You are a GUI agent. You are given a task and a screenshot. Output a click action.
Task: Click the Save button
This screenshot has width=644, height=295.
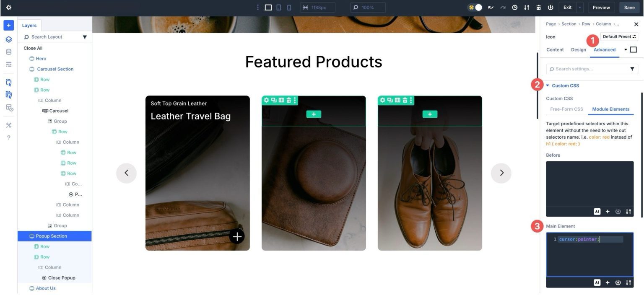(629, 7)
